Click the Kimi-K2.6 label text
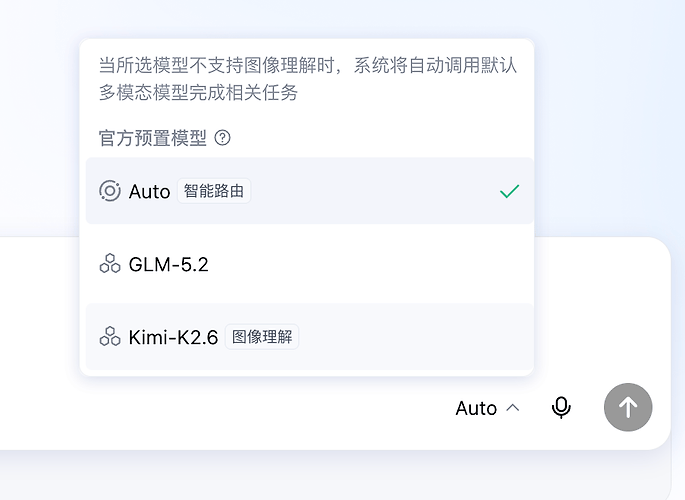 [x=173, y=337]
